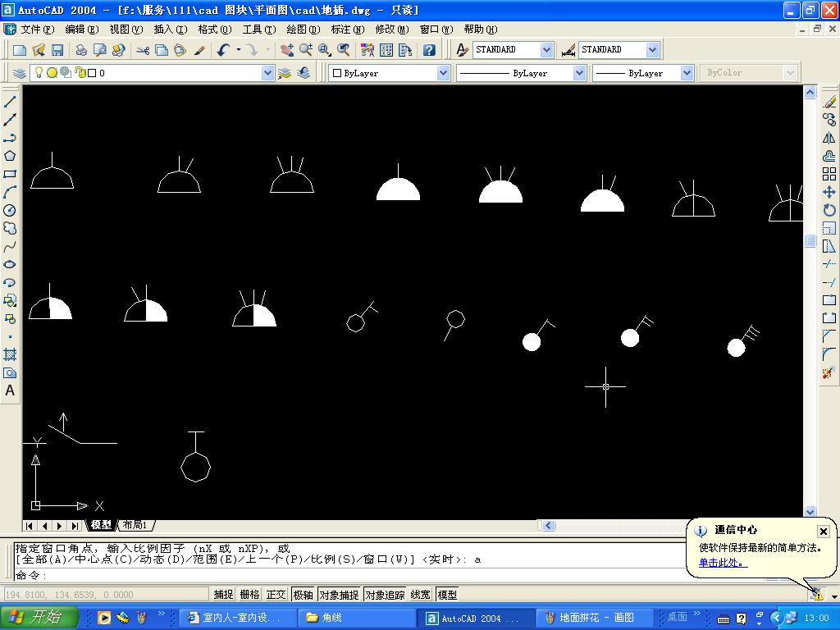Expand the layer list dropdown showing 0
Screen dimensions: 840x630
coord(268,73)
